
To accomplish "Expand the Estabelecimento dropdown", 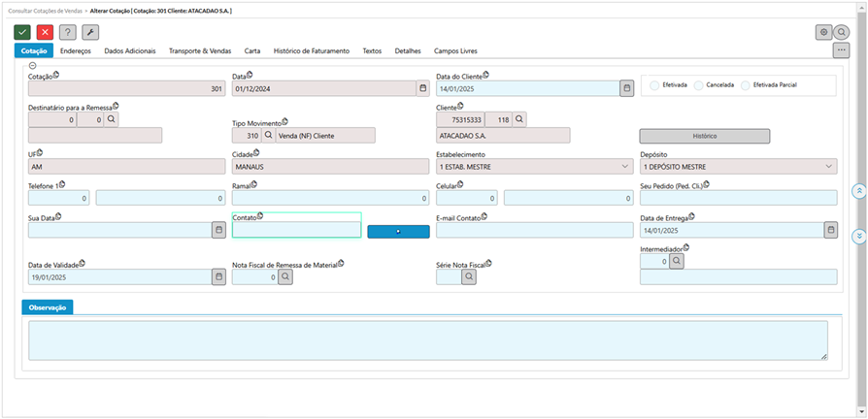I will point(623,167).
